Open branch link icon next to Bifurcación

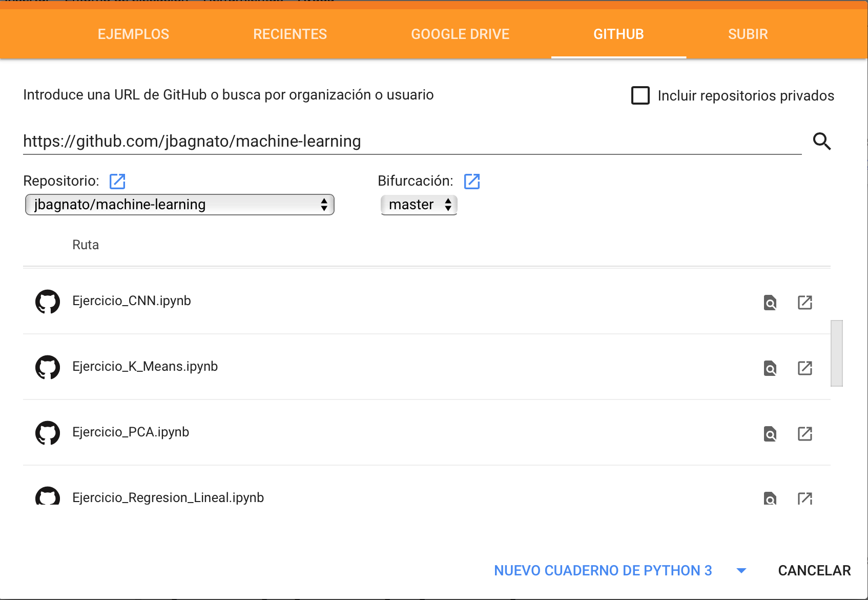[x=472, y=181]
